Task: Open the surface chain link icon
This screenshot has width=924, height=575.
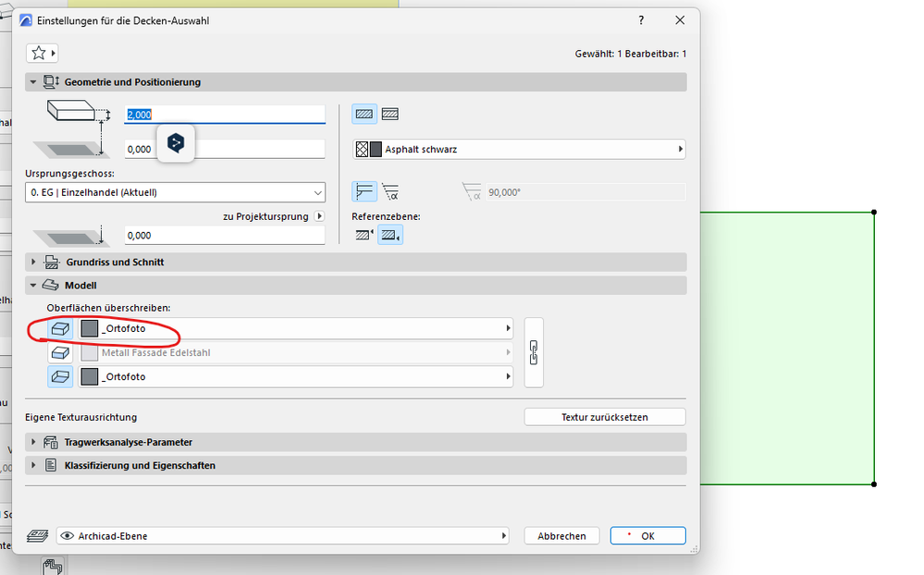Action: 534,352
